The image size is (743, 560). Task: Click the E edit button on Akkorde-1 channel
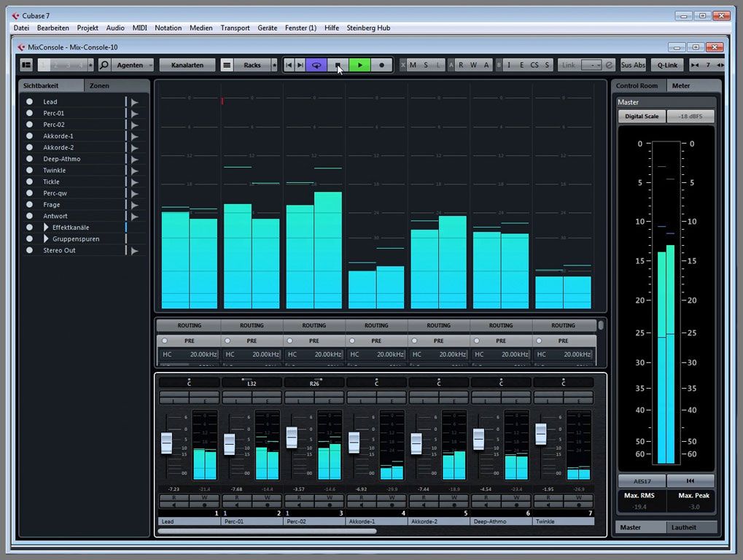392,401
